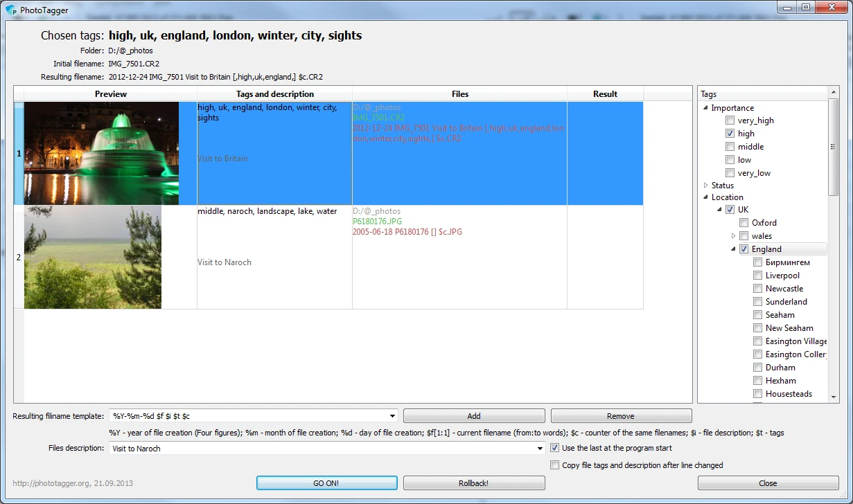The image size is (853, 504).
Task: Check the very_high importance tag
Action: point(730,120)
